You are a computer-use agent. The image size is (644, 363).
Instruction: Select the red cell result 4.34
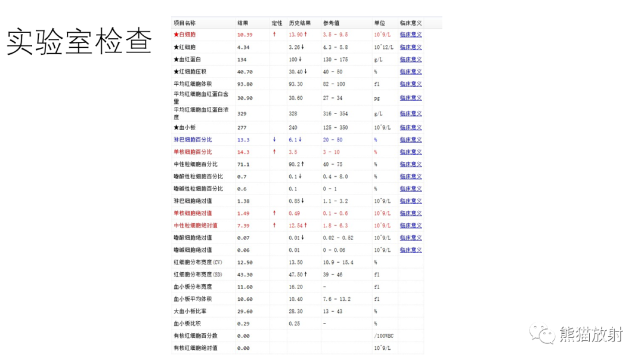click(243, 47)
